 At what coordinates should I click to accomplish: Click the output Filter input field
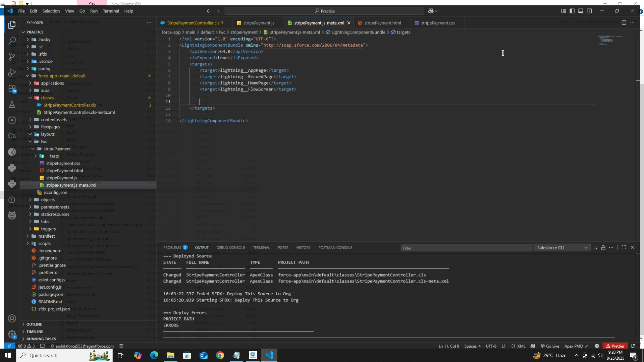[x=466, y=248]
